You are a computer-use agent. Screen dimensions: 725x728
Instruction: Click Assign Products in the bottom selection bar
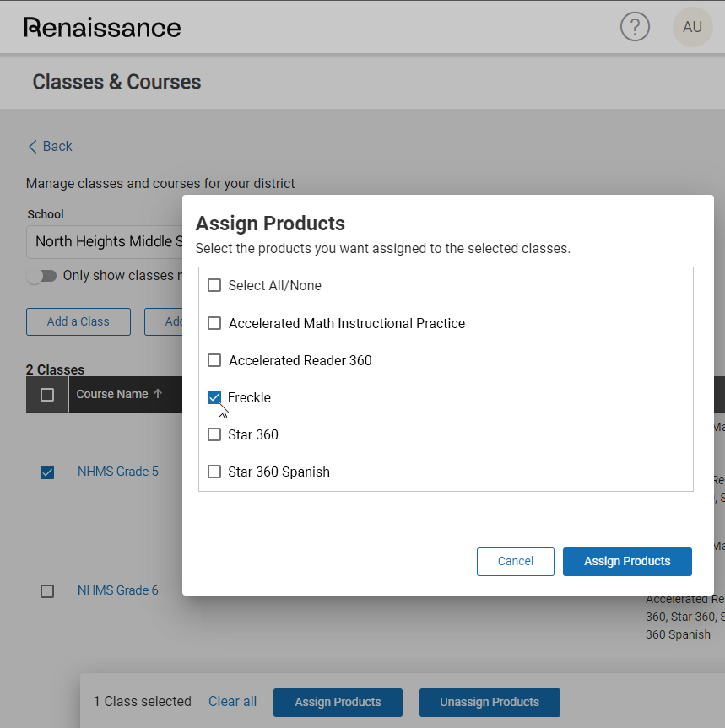coord(338,702)
